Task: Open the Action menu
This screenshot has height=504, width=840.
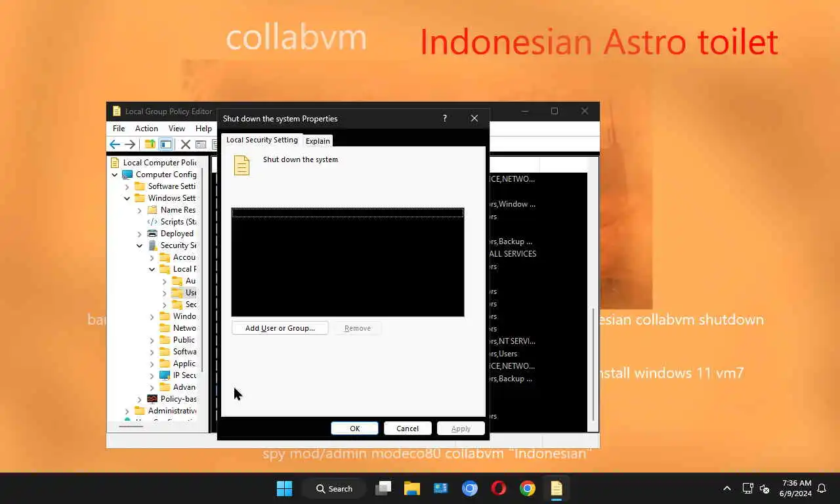Action: 146,129
